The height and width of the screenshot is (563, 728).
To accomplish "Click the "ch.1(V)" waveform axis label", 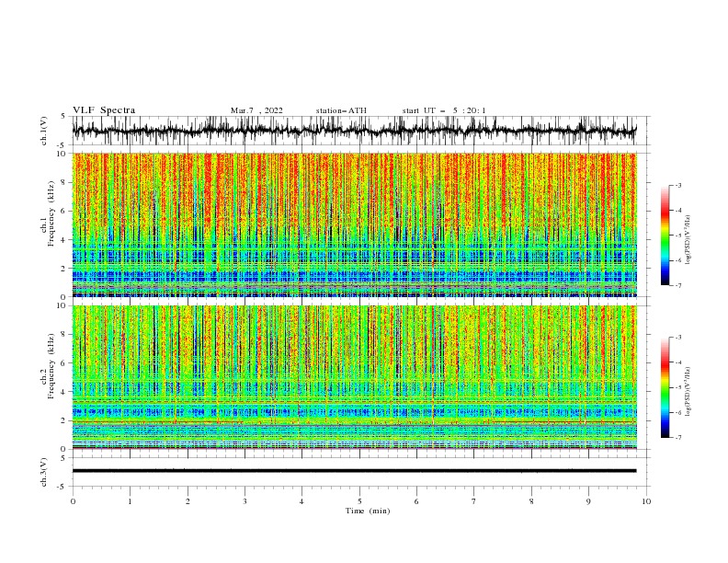I will tap(44, 131).
